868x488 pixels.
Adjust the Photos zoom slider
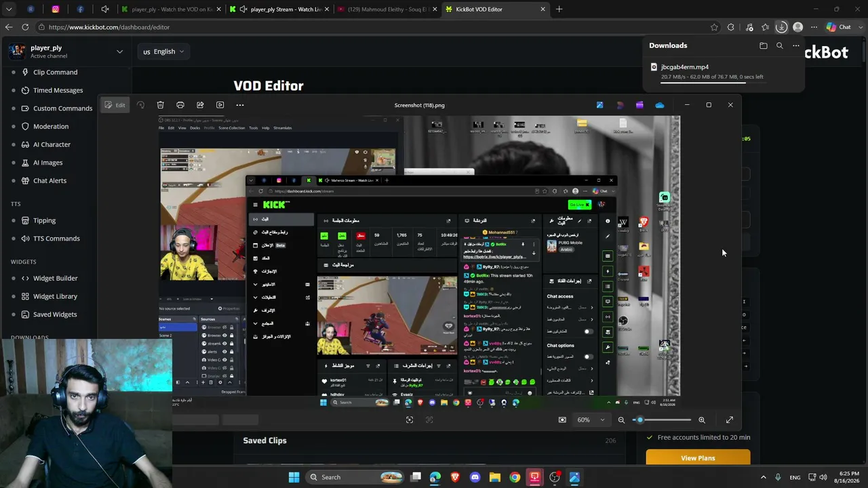[662, 420]
